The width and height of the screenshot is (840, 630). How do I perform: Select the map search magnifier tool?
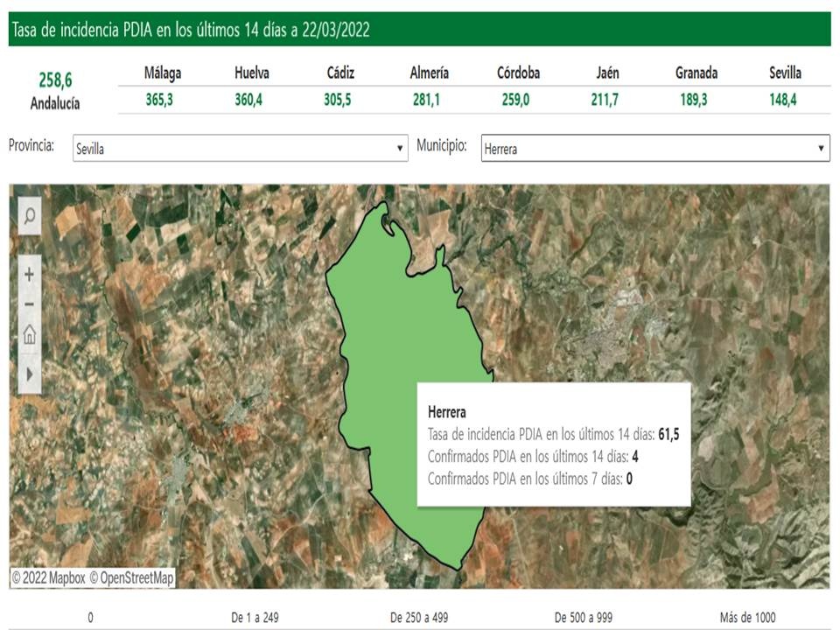click(x=28, y=214)
